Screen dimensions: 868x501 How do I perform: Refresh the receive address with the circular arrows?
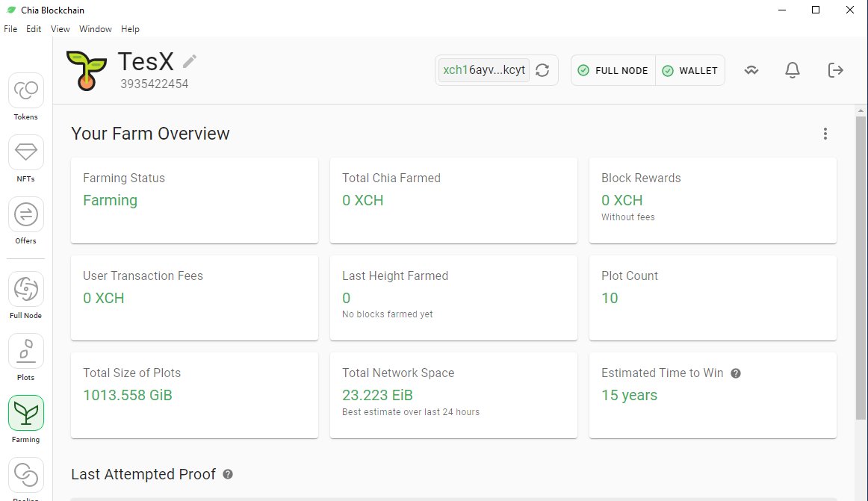coord(542,70)
